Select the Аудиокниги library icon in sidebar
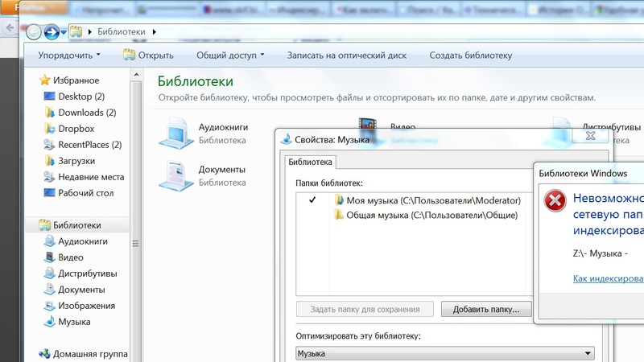This screenshot has height=362, width=644. tap(49, 241)
